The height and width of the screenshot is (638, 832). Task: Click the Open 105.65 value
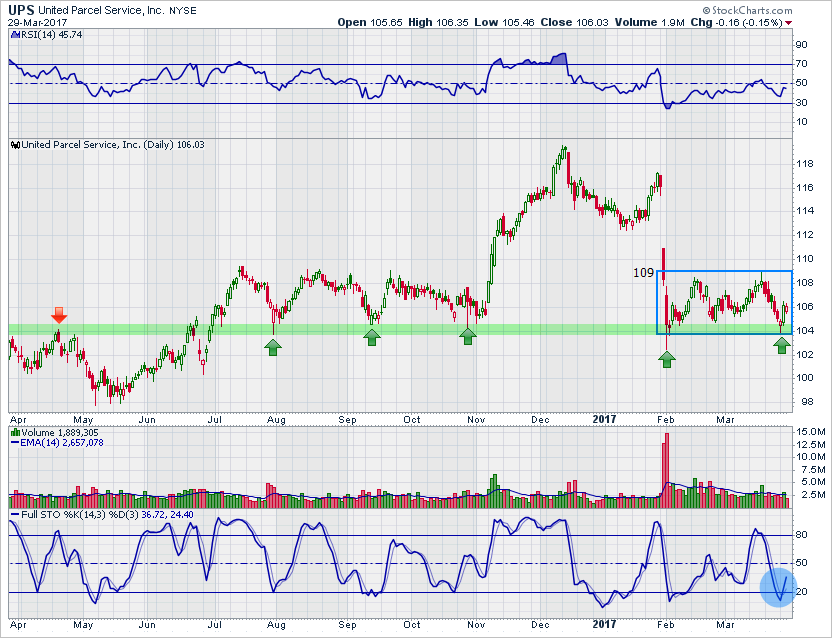point(370,22)
